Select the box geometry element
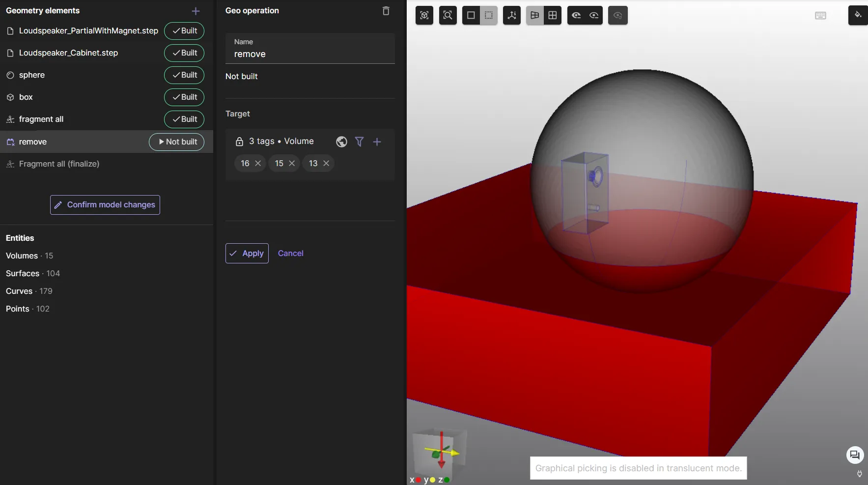 (26, 97)
